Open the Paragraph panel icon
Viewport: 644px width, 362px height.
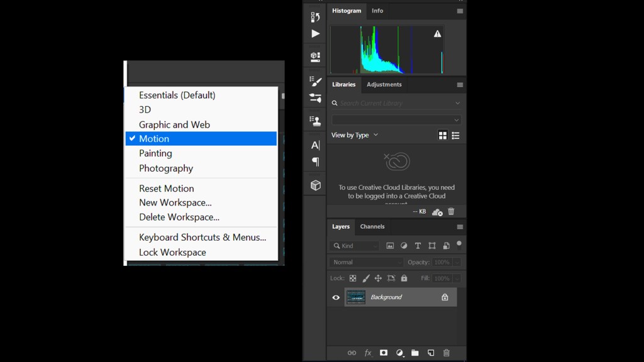(x=315, y=162)
